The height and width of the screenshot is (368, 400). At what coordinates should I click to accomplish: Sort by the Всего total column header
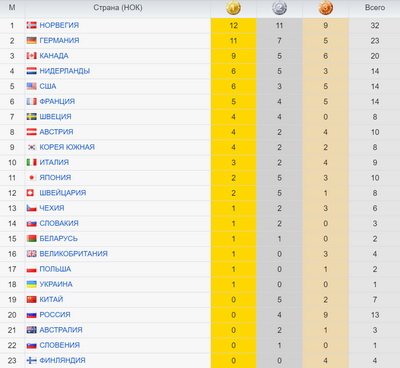click(x=375, y=8)
